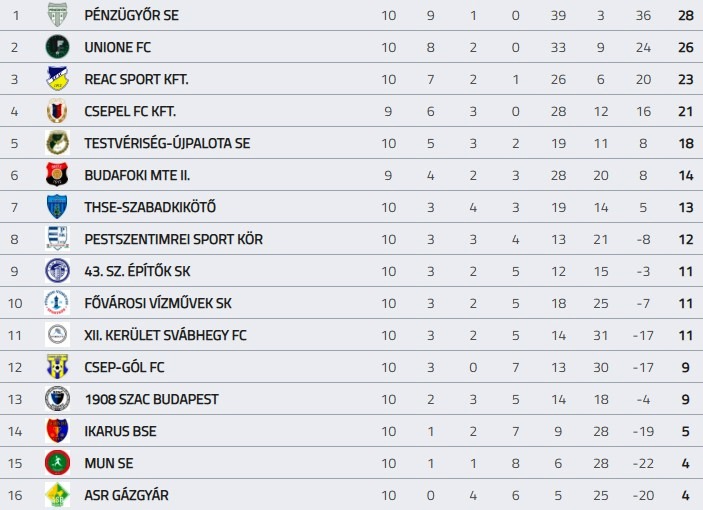Click the Budafoki MTE II. crest

(57, 175)
